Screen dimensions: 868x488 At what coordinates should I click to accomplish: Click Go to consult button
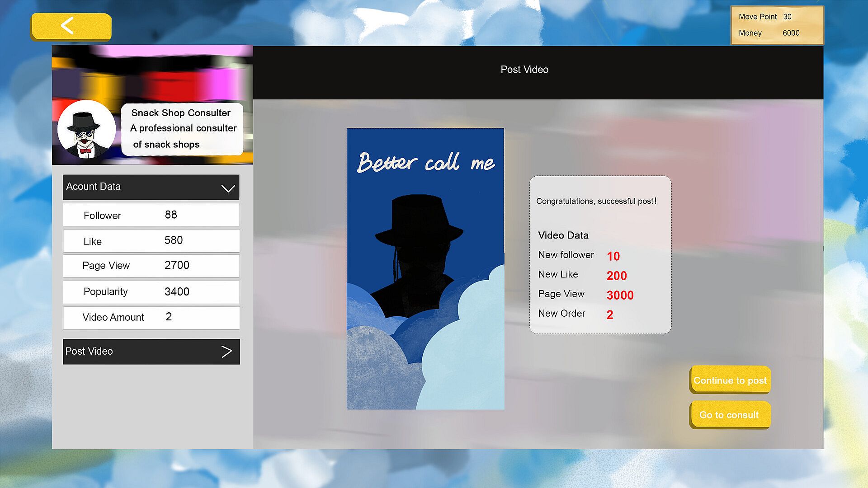coord(729,415)
